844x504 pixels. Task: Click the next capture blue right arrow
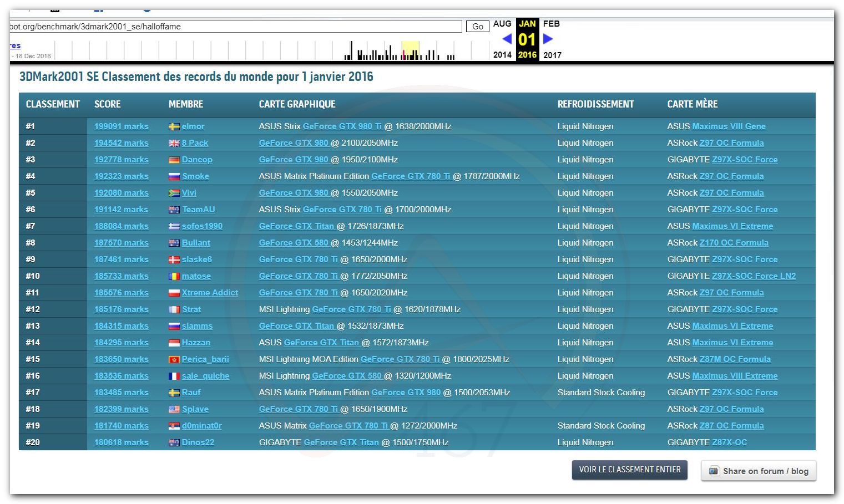[x=548, y=39]
